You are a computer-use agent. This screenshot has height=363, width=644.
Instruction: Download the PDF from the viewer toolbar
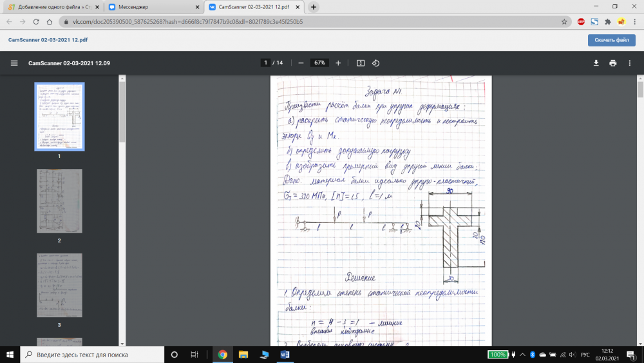[x=596, y=63]
